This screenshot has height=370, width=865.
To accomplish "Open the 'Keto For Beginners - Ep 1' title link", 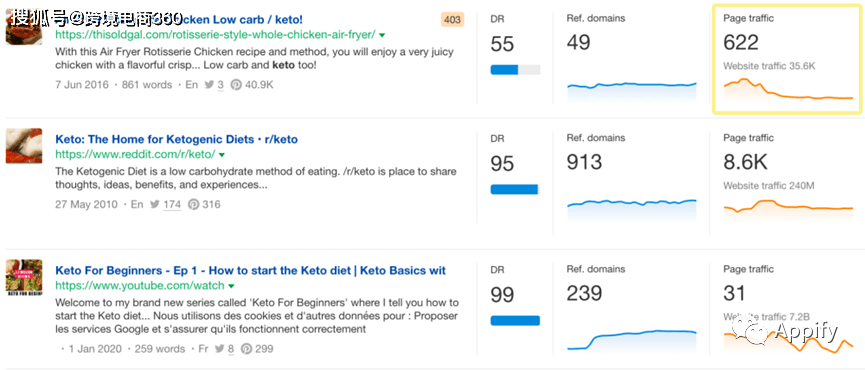I will pyautogui.click(x=250, y=271).
